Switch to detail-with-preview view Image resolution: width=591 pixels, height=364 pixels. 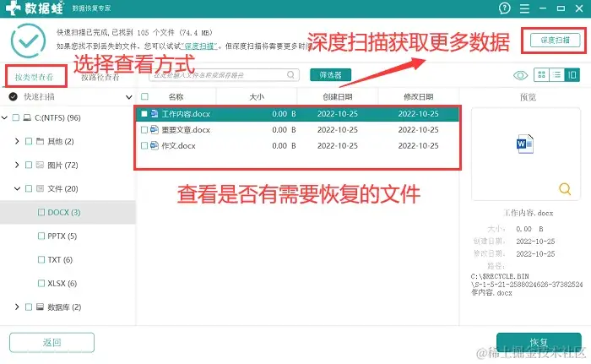[572, 74]
